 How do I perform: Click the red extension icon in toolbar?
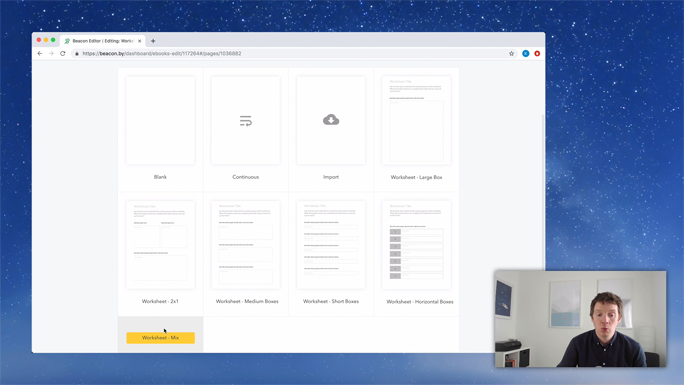pos(537,54)
